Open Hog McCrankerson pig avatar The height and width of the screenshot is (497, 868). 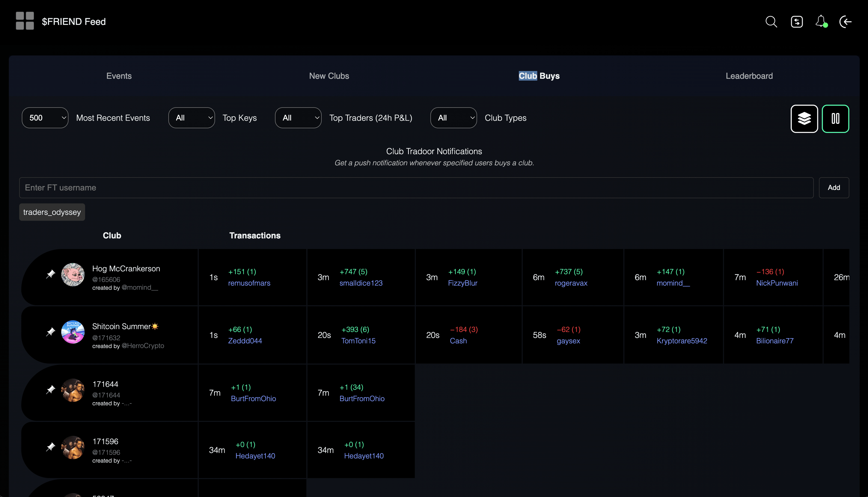point(73,275)
